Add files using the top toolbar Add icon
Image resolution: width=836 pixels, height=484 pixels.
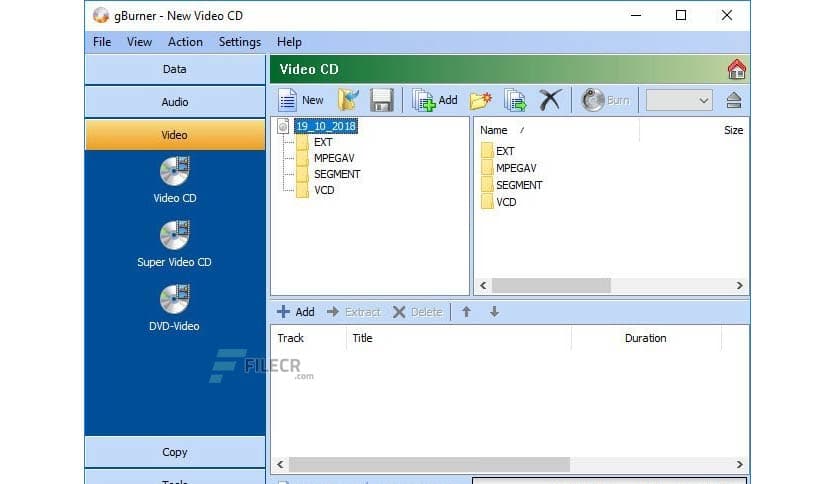tap(423, 100)
